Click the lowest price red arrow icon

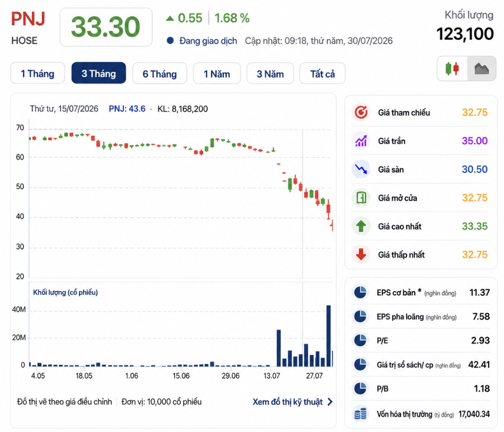click(x=361, y=254)
